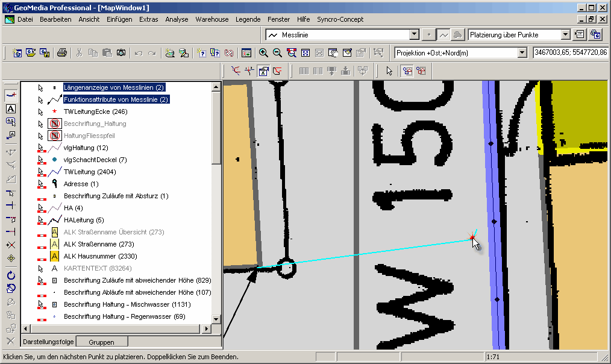The width and height of the screenshot is (611, 364).
Task: Switch to the Gruppen tab
Action: (x=101, y=342)
